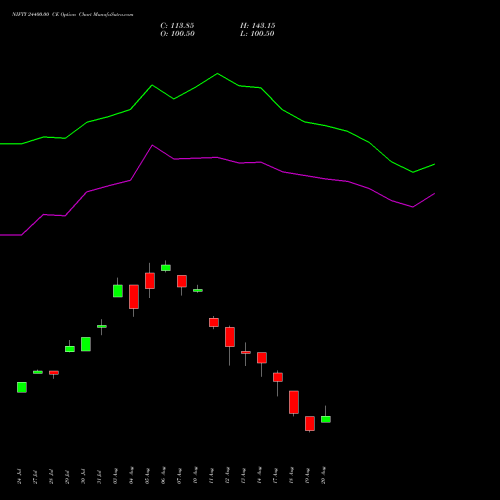Click the close value C: 113.85
This screenshot has height=500, width=500.
coord(177,26)
